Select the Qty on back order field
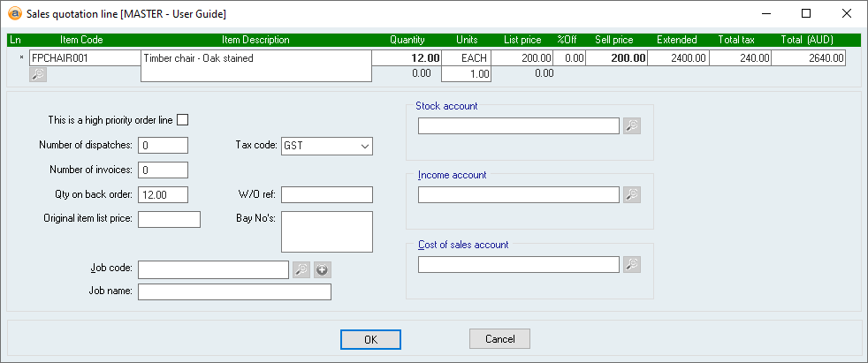The image size is (868, 363). pyautogui.click(x=164, y=195)
